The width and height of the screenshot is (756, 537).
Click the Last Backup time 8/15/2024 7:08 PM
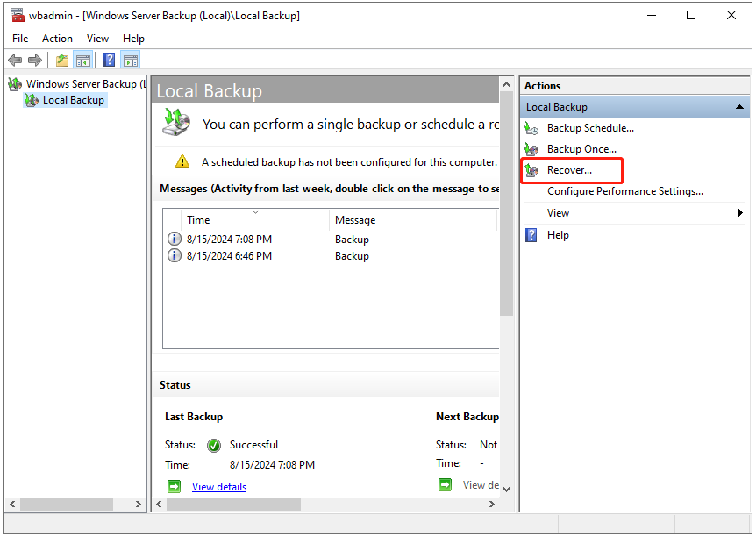click(x=272, y=465)
